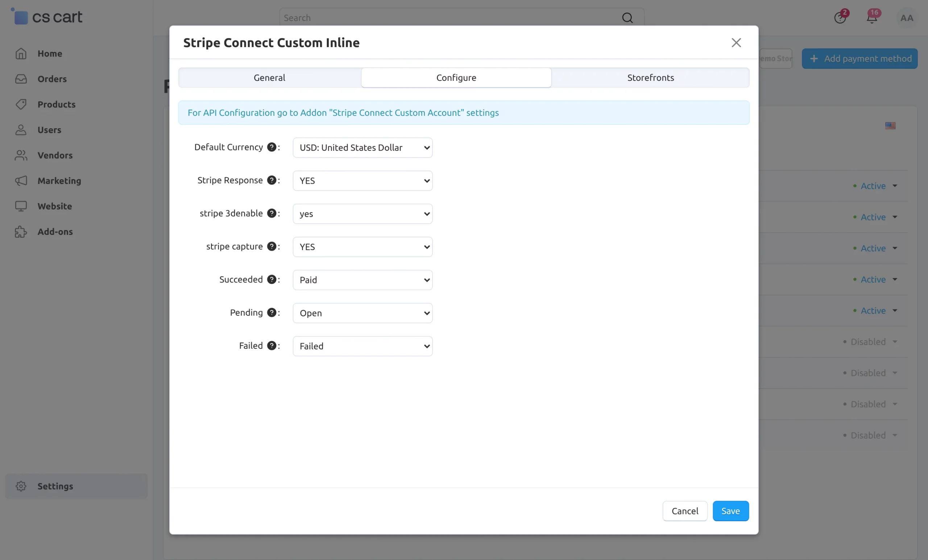928x560 pixels.
Task: Open the AA user avatar menu
Action: pos(907,18)
